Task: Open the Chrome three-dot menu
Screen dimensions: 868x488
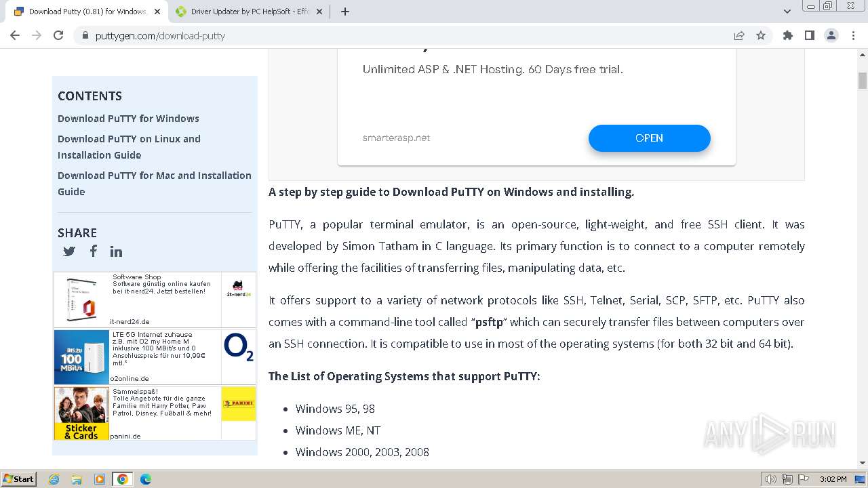Action: click(852, 35)
